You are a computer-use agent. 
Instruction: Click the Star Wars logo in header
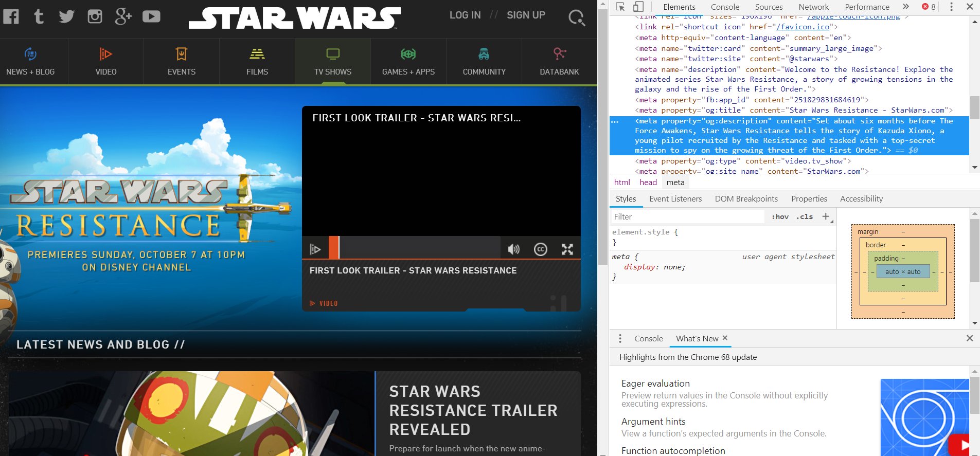295,18
